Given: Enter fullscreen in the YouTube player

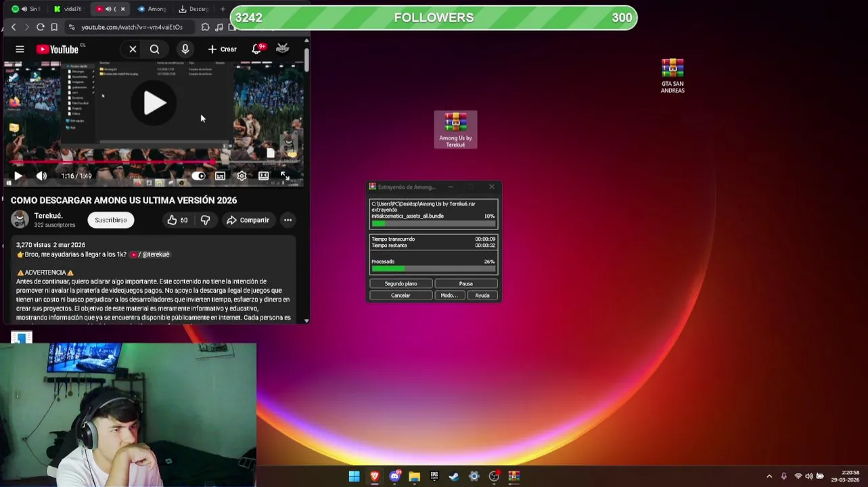Looking at the screenshot, I should [x=285, y=176].
